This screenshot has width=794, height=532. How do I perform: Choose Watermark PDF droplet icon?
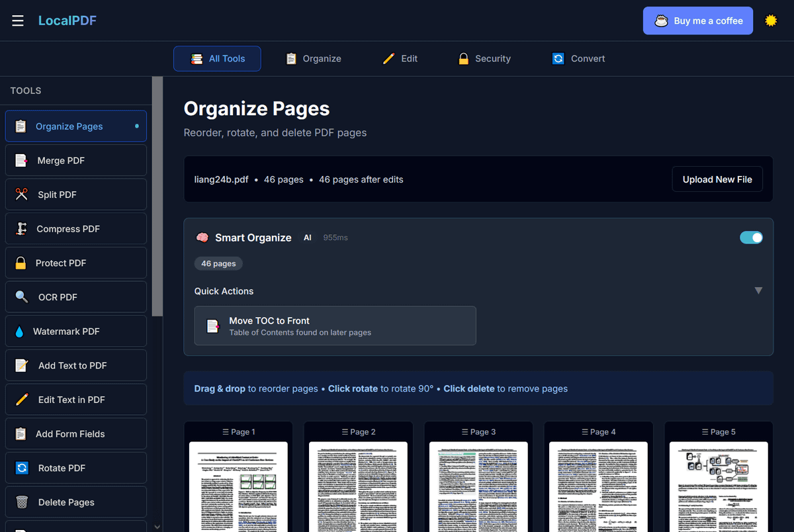(x=19, y=332)
